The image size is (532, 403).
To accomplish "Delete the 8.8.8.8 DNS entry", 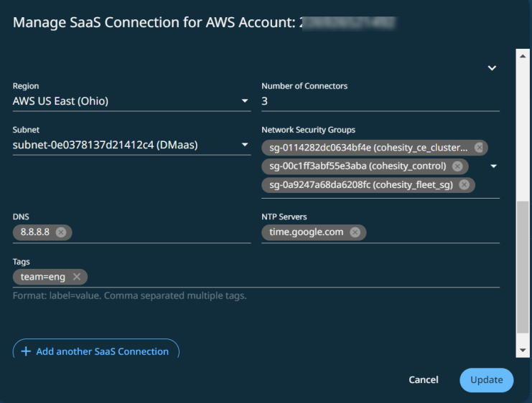I will (61, 232).
